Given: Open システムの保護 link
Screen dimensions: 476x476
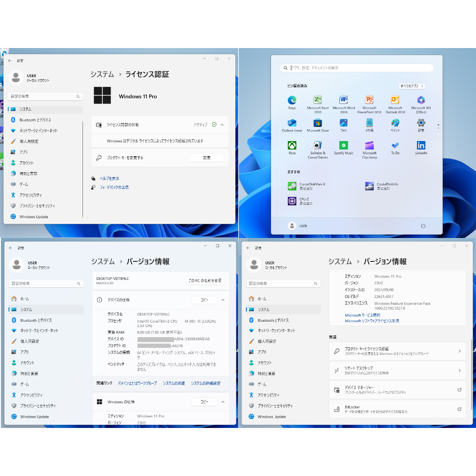Looking at the screenshot, I should (x=174, y=383).
